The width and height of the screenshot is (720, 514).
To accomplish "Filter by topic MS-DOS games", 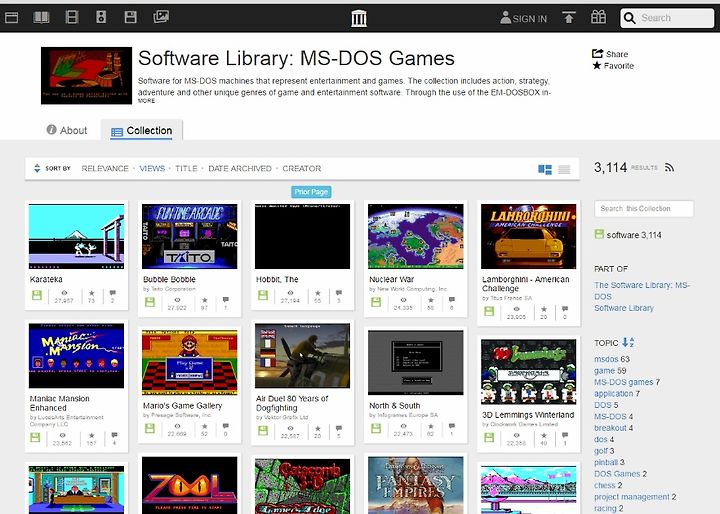I will tap(624, 382).
